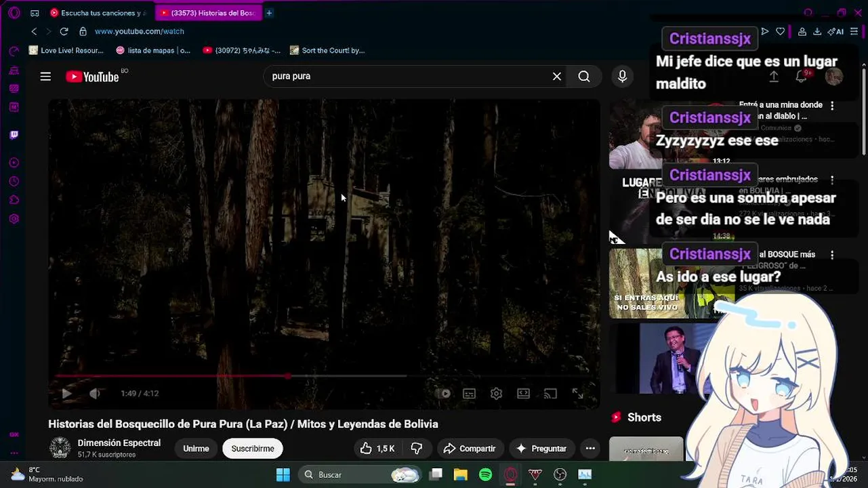Screen dimensions: 868x488
Task: Open 'lista de mapas' bookmark
Action: (153, 50)
